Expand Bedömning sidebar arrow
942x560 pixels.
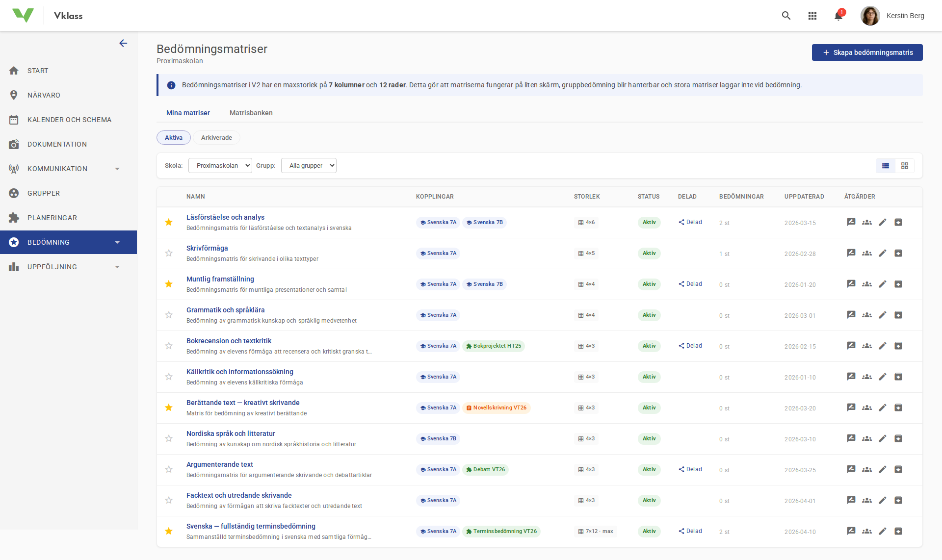pyautogui.click(x=117, y=242)
